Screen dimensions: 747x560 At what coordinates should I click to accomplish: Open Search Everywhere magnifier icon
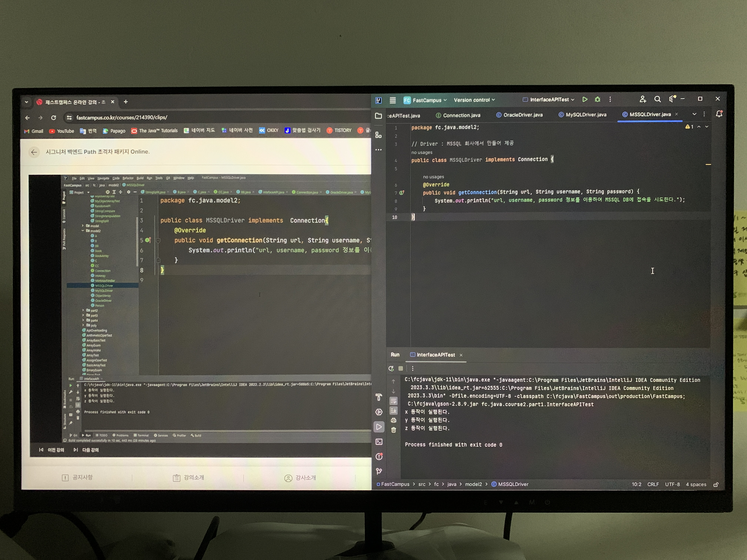point(657,99)
